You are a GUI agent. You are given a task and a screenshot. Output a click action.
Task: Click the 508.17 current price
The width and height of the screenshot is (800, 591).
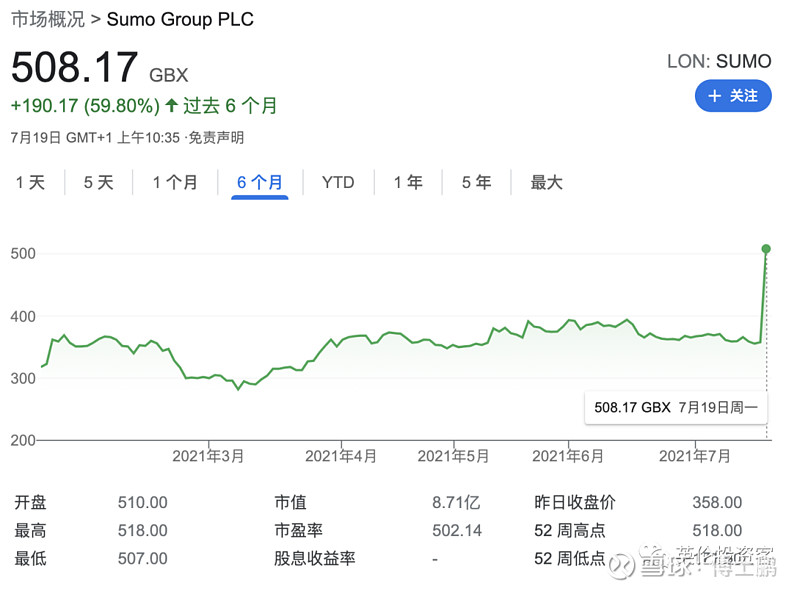point(74,67)
